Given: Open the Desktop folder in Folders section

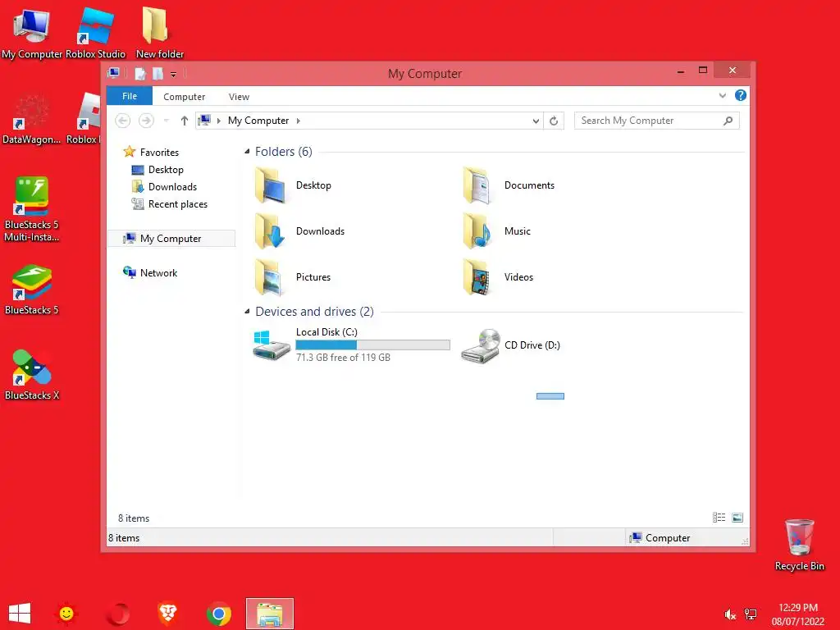Looking at the screenshot, I should tap(293, 185).
